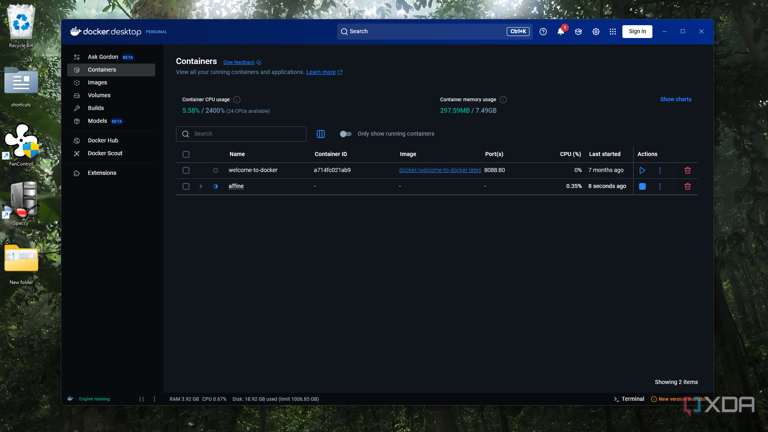Open the FanControl desktop shortcut

21,145
